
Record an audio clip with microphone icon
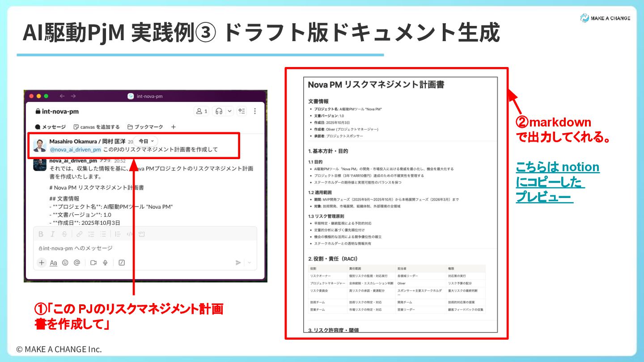[105, 263]
